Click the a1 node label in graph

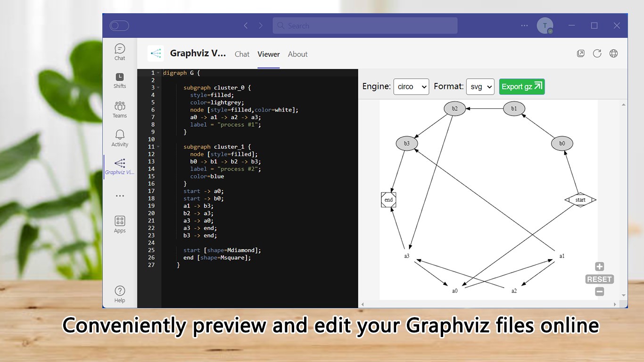562,256
